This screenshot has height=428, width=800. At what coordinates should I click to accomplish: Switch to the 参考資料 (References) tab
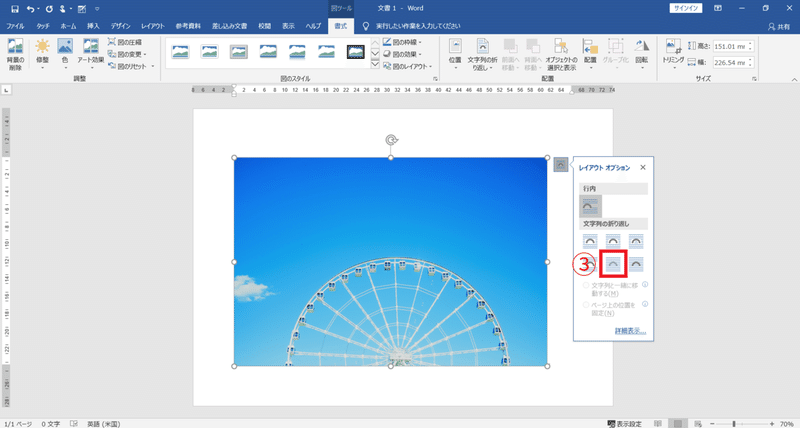[x=188, y=26]
